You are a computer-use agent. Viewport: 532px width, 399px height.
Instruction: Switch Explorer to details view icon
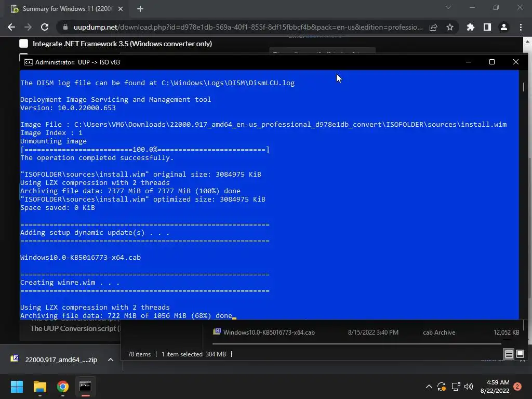pos(509,354)
